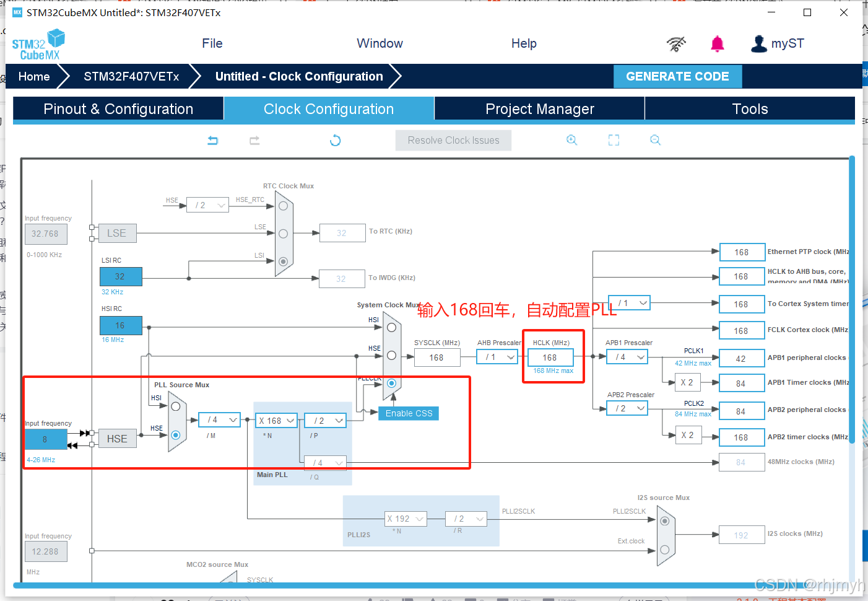Click the undo arrow icon
This screenshot has width=868, height=601.
212,140
